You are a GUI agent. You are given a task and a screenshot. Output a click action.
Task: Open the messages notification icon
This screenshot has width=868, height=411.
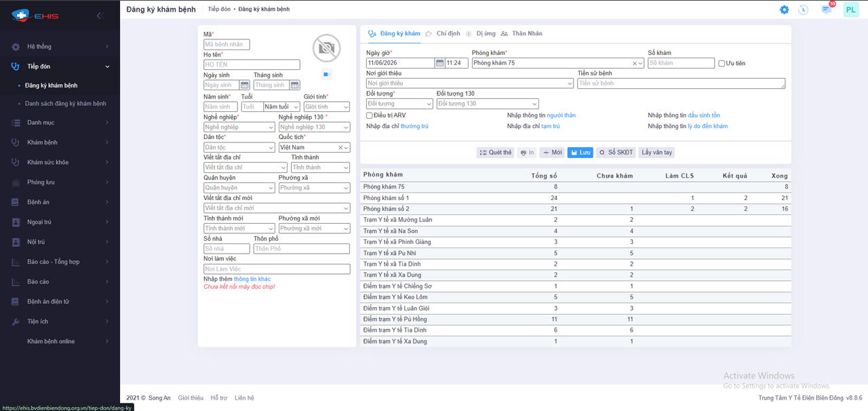coord(826,9)
